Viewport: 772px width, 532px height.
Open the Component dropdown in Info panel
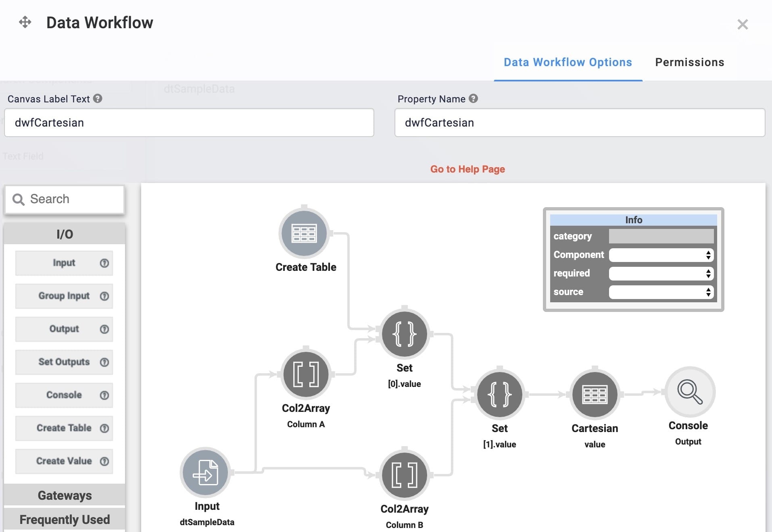[661, 255]
